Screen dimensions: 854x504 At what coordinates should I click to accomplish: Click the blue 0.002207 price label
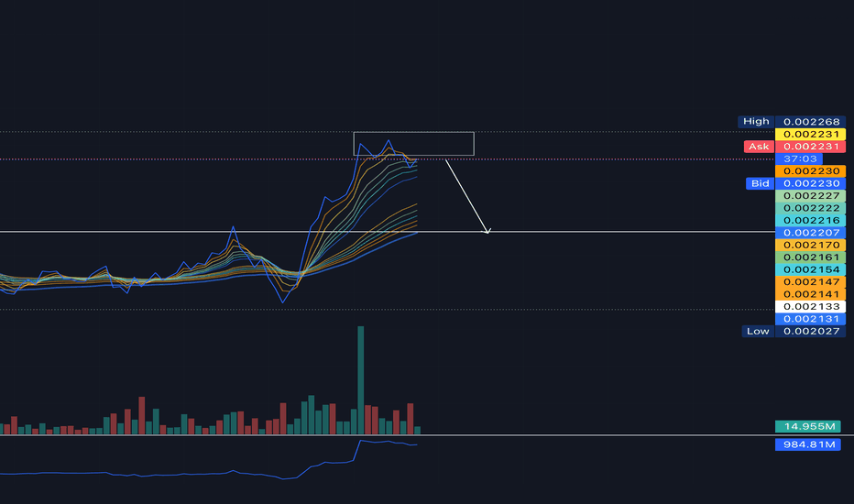[810, 233]
